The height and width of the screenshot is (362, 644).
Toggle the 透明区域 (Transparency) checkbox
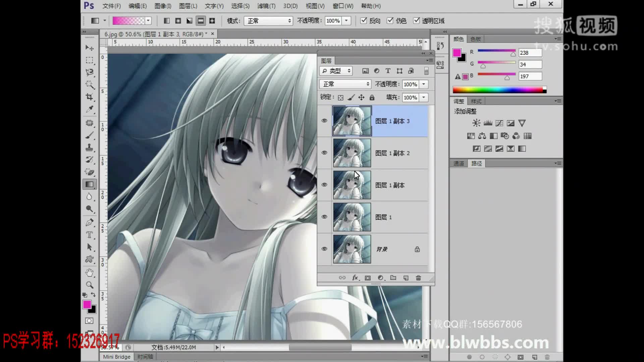(x=416, y=21)
